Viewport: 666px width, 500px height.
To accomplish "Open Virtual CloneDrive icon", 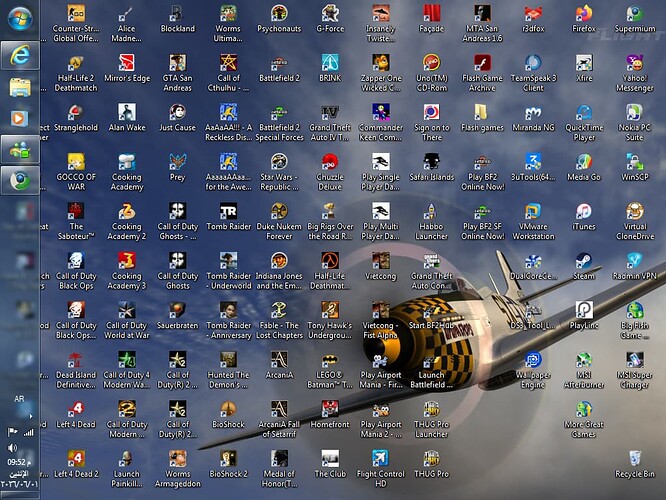I will coord(635,222).
